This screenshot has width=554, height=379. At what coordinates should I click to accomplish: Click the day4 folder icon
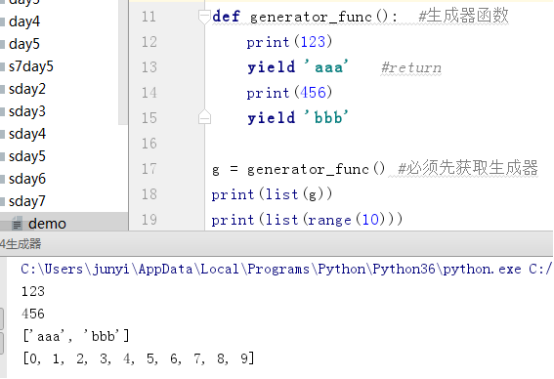[x=2, y=22]
